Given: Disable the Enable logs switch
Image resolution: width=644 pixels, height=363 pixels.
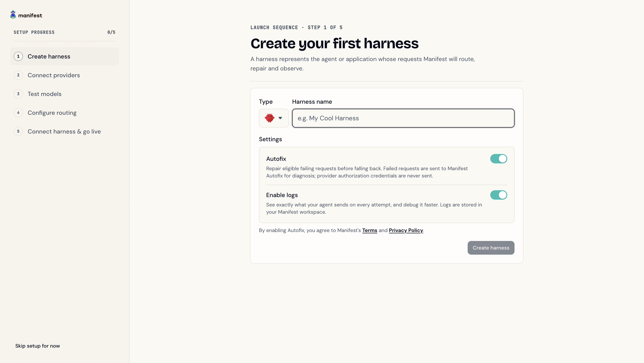Looking at the screenshot, I should point(498,195).
